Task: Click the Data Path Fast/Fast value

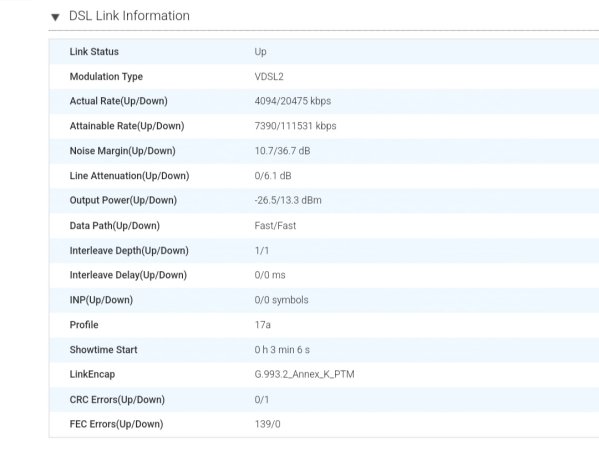Action: [275, 225]
